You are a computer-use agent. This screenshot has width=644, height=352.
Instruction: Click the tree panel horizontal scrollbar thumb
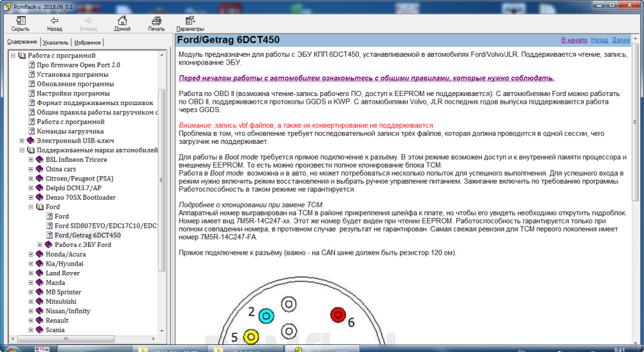coord(66,339)
